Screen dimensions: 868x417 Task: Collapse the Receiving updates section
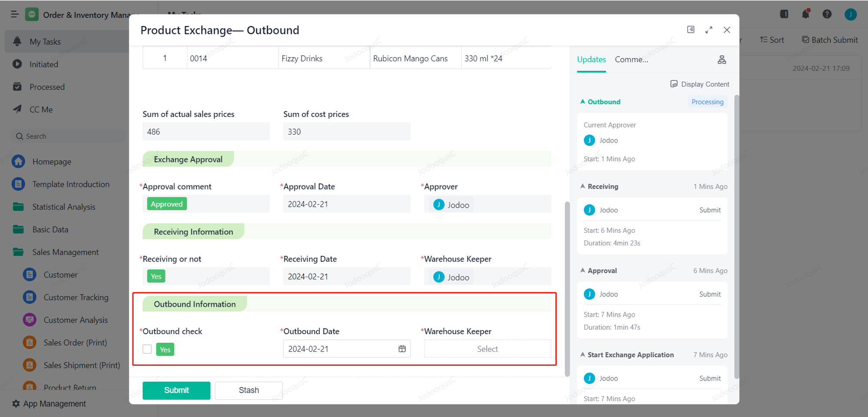coord(583,186)
